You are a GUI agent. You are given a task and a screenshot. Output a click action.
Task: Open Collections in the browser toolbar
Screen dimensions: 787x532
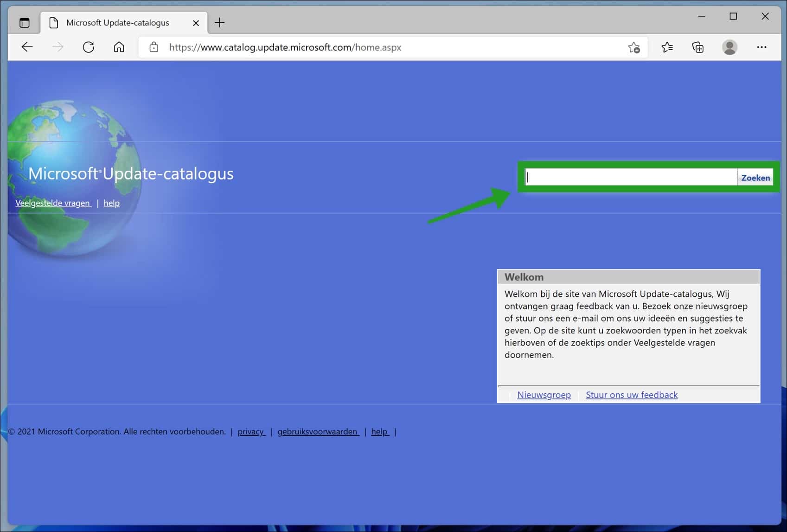point(697,47)
